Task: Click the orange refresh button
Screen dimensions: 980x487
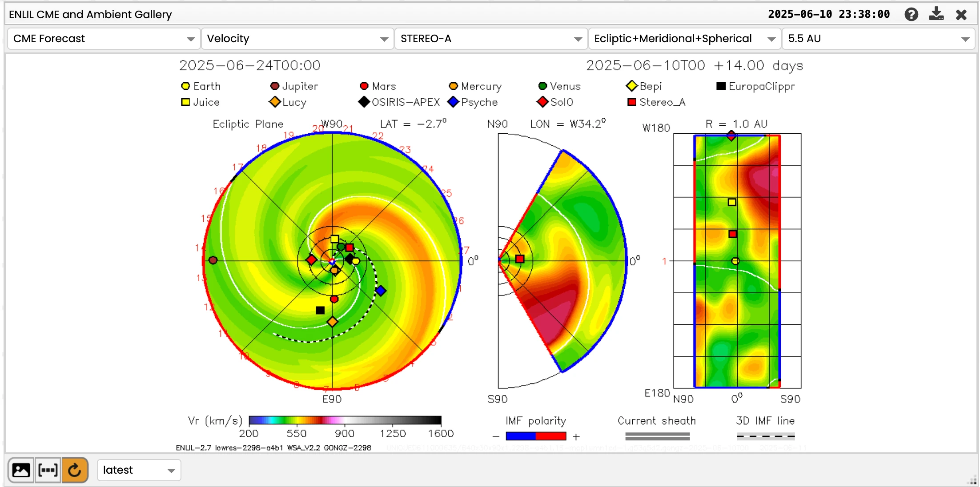Action: [75, 470]
